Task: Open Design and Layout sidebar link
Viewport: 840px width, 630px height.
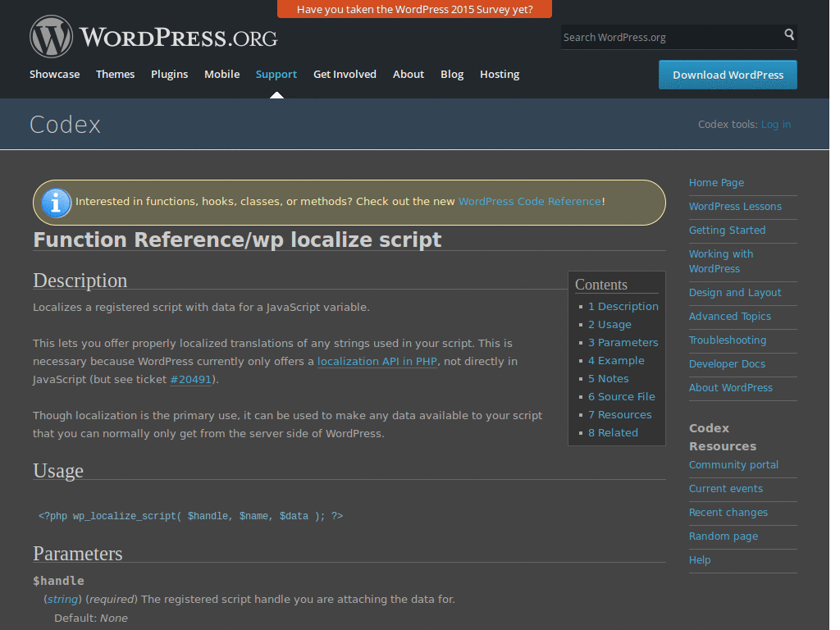Action: [735, 293]
